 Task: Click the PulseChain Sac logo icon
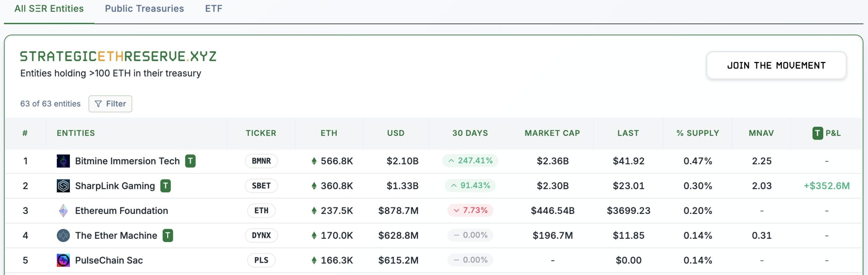click(x=63, y=260)
